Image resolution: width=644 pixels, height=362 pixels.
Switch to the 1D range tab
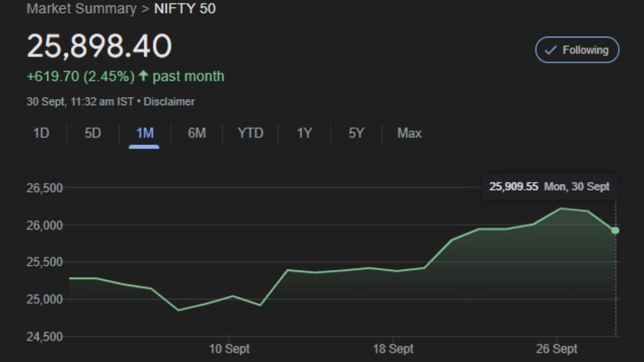[x=41, y=133]
